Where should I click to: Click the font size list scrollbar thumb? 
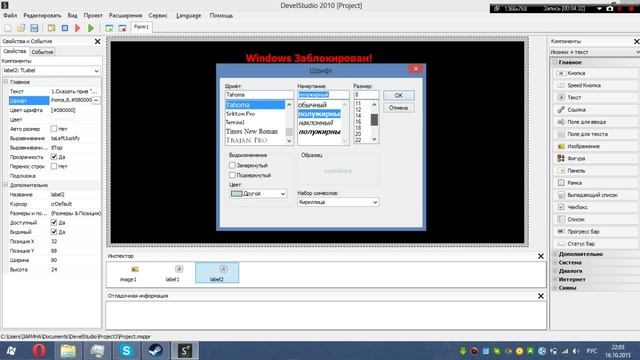tap(374, 120)
